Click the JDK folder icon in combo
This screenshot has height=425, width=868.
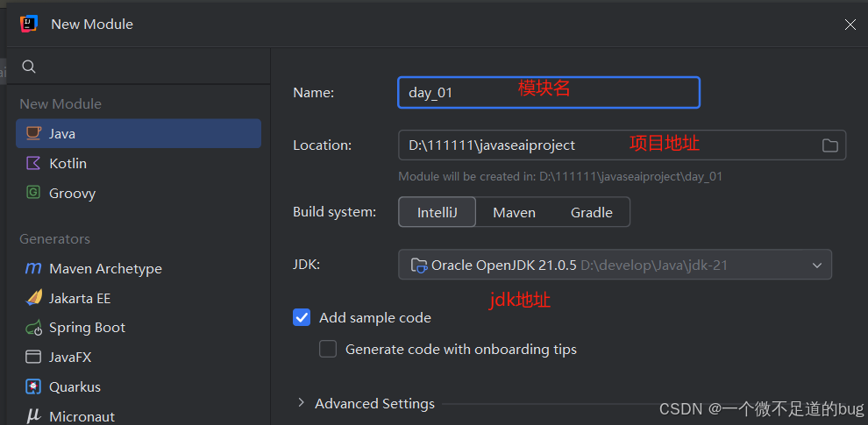(419, 266)
